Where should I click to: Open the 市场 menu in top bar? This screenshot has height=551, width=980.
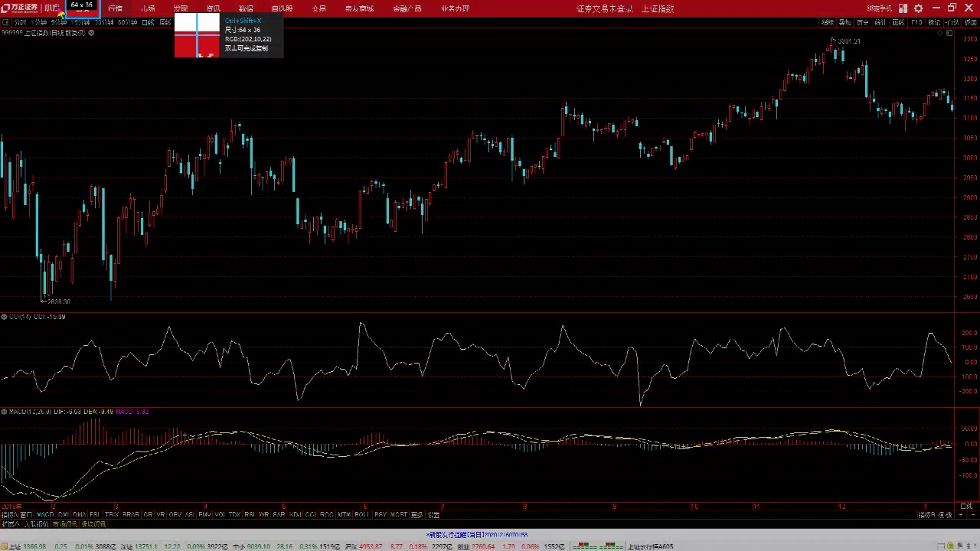tap(148, 8)
